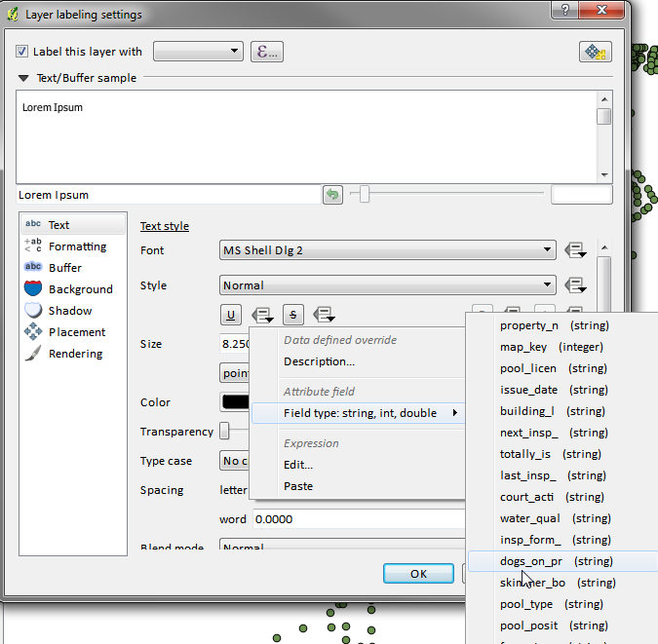
Task: Click the OK button
Action: [x=418, y=573]
